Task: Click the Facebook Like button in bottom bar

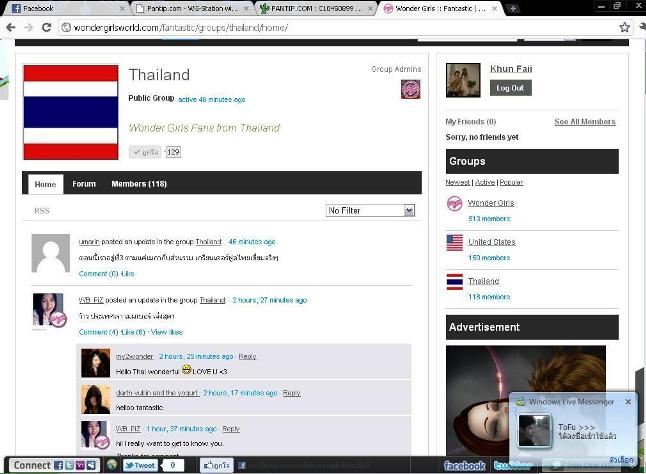Action: 217,465
